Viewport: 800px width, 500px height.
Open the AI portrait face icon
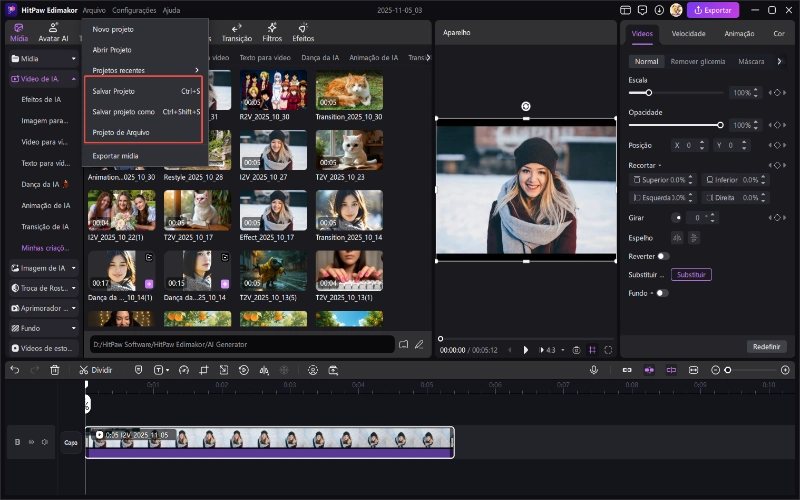(x=313, y=370)
